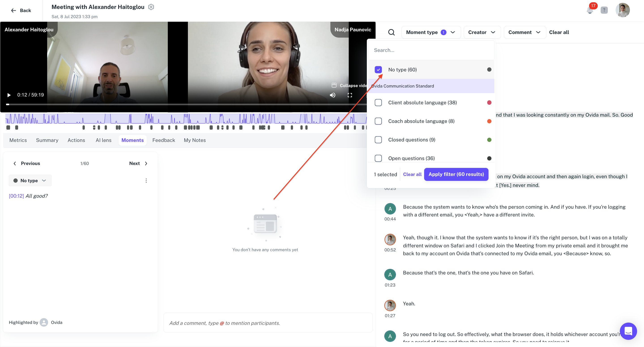Click Clear all in the filter bar
The image size is (644, 347).
click(x=559, y=32)
